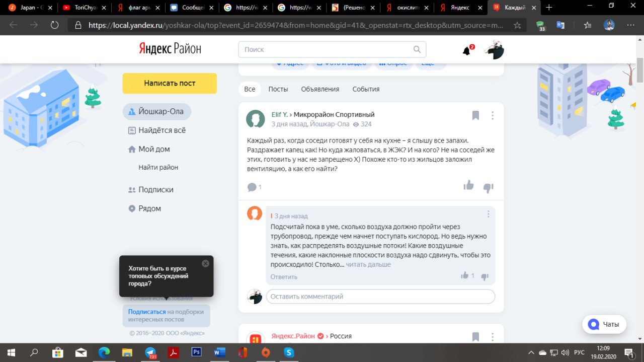Image resolution: width=644 pixels, height=362 pixels.
Task: Open Микрорайон Спортивный link
Action: pyautogui.click(x=334, y=115)
